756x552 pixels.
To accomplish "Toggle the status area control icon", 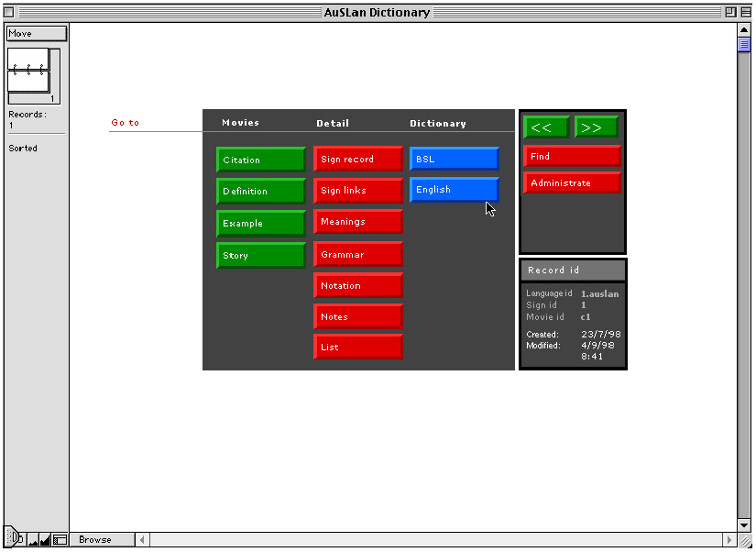I will (x=60, y=540).
